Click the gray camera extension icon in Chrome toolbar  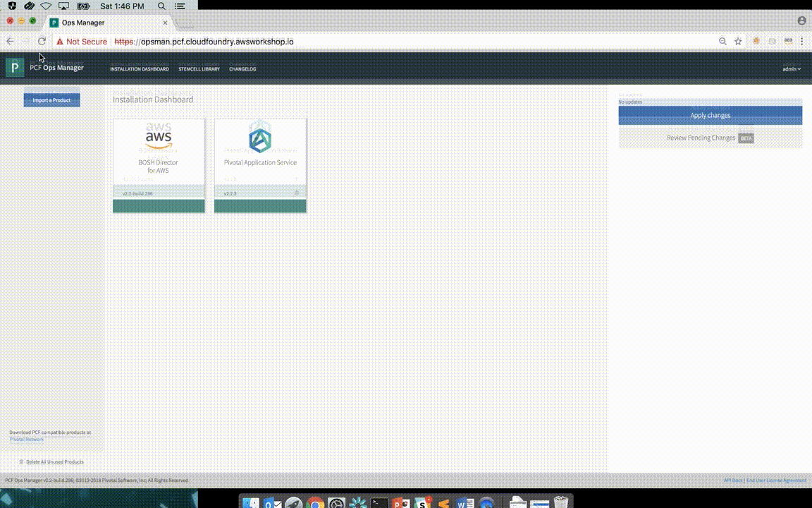point(772,41)
